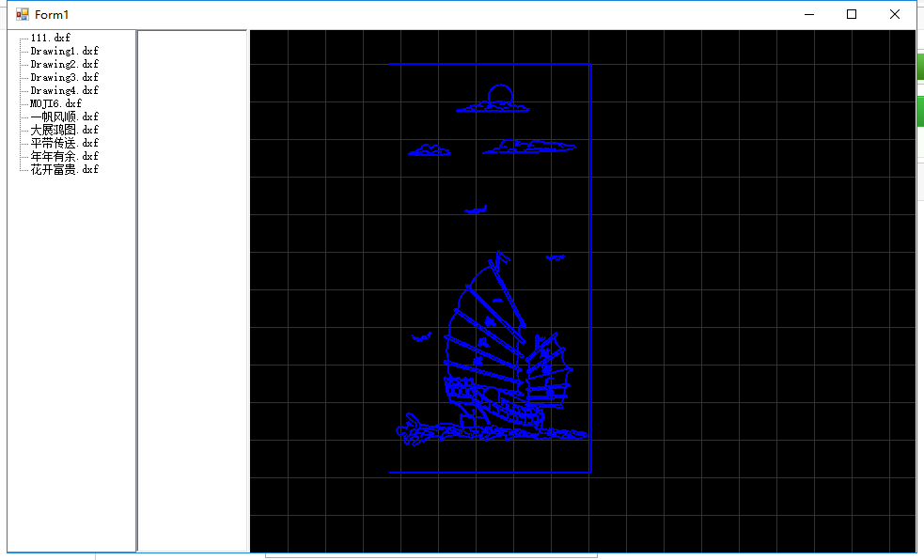The height and width of the screenshot is (560, 924).
Task: Select the 大展鸿图.dxf entry
Action: 64,130
